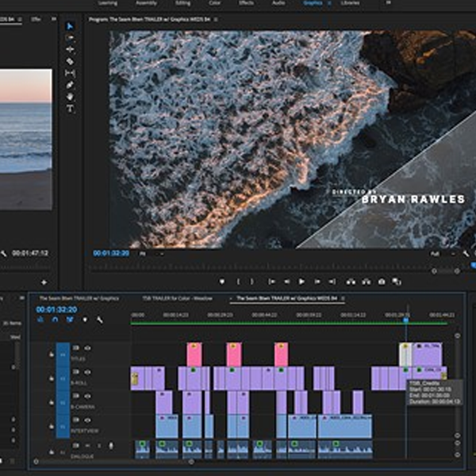This screenshot has height=476, width=476.
Task: Select the Hand tool
Action: 70,97
